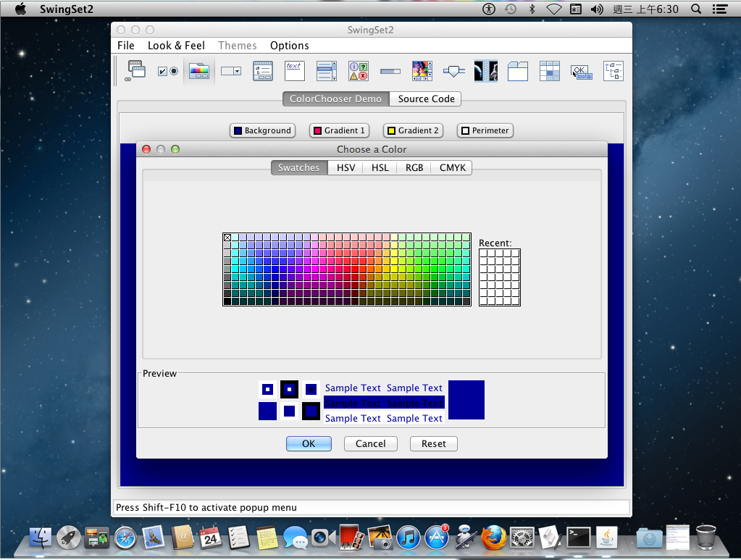Viewport: 741px width, 560px height.
Task: Select the JTable demo toolbar icon
Action: click(x=550, y=71)
